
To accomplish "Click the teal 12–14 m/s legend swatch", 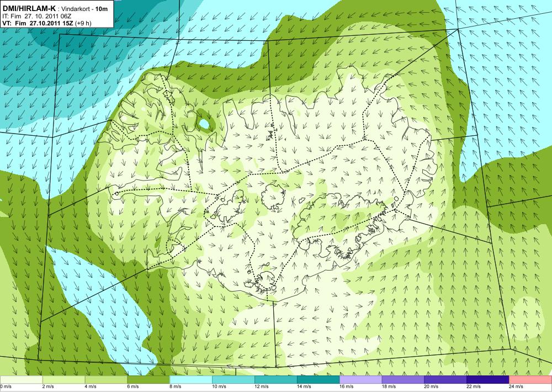I will click(276, 380).
